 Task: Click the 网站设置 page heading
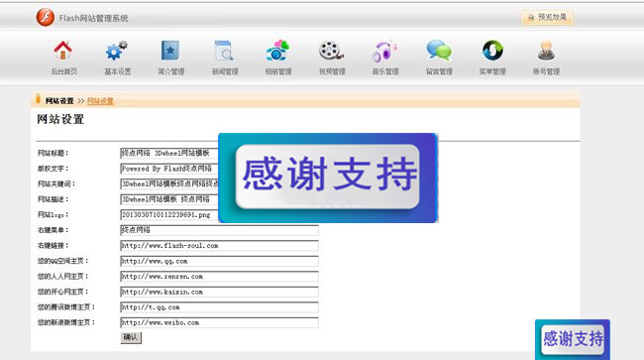(60, 120)
